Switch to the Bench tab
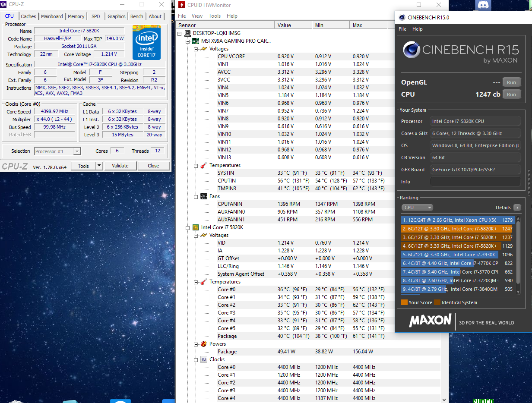This screenshot has width=532, height=403. (137, 16)
